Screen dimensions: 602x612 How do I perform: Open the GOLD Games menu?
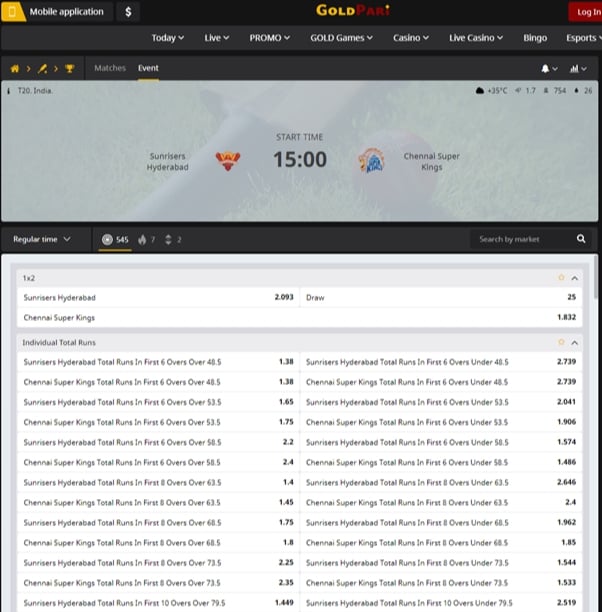tap(341, 38)
